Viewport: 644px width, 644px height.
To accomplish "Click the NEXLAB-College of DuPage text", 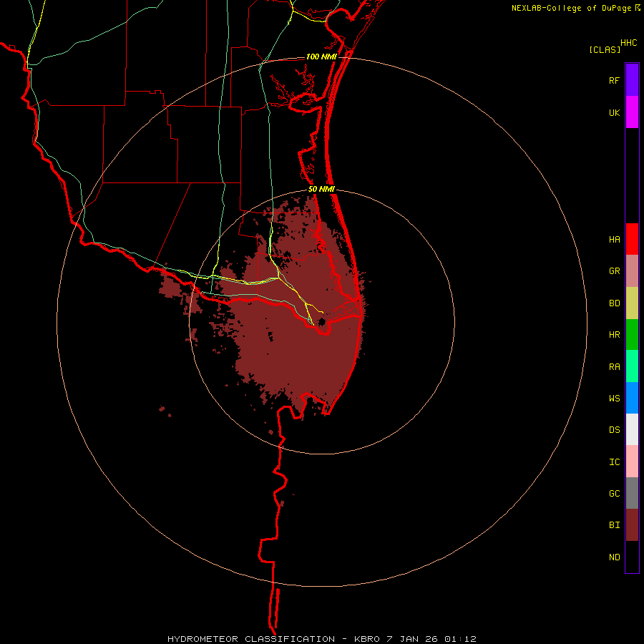I will tap(572, 8).
